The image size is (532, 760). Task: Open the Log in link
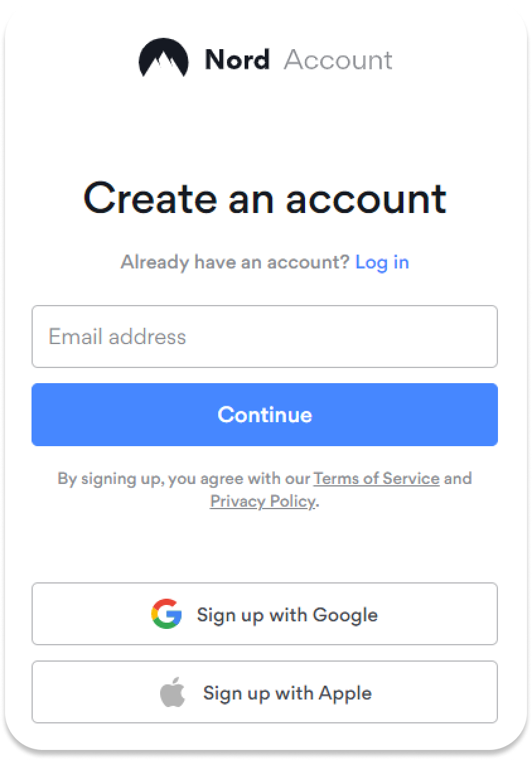(382, 262)
